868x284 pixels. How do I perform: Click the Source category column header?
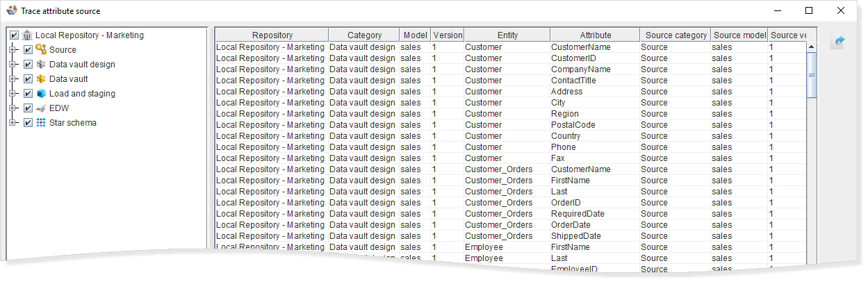tap(675, 35)
